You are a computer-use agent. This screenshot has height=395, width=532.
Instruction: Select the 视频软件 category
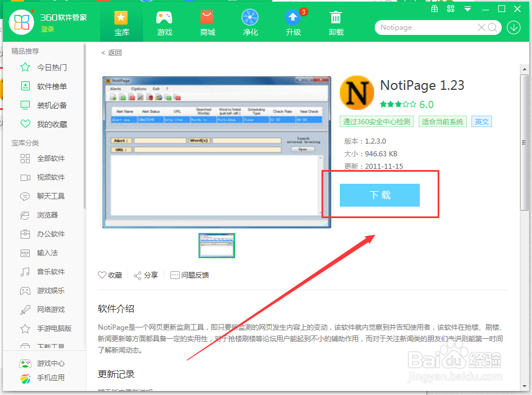pos(43,177)
